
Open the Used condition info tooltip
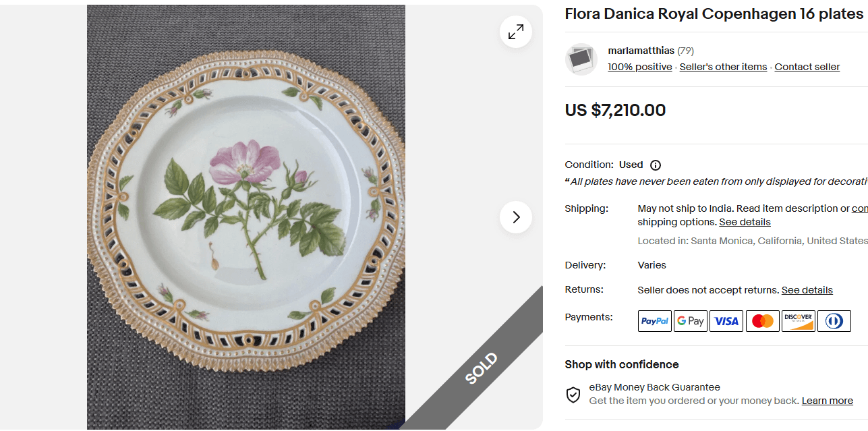655,165
